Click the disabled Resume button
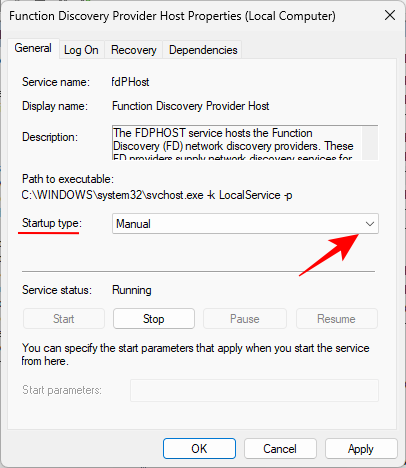Viewport: 406px width, 468px height. (x=336, y=319)
